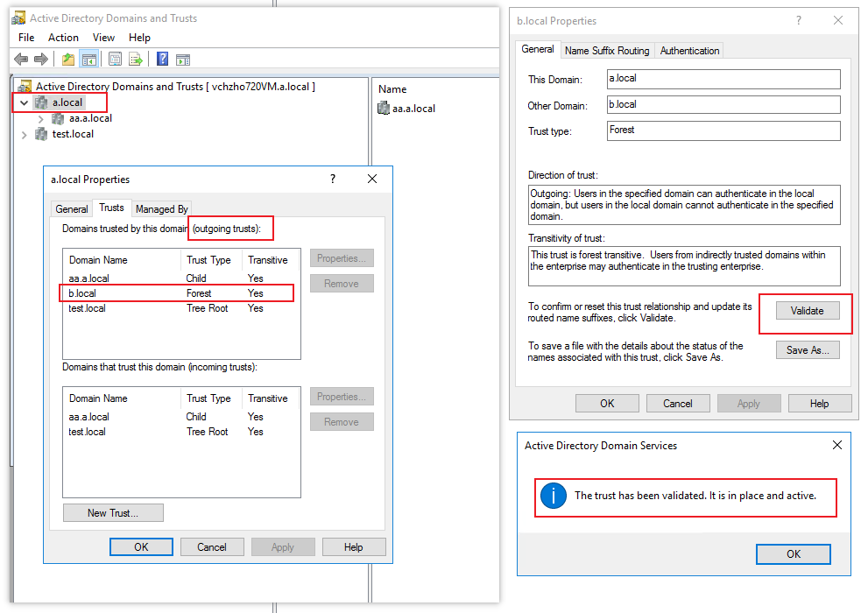Select the Up One Level folder icon
868x613 pixels.
click(69, 59)
